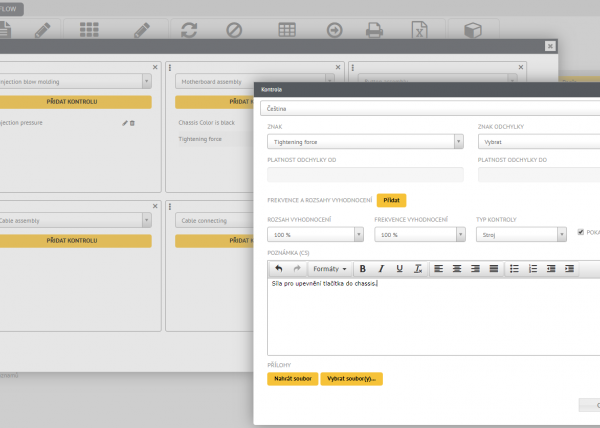Expand the Znak Tightening force dropdown
Screen dimensions: 600x428
[x=458, y=142]
